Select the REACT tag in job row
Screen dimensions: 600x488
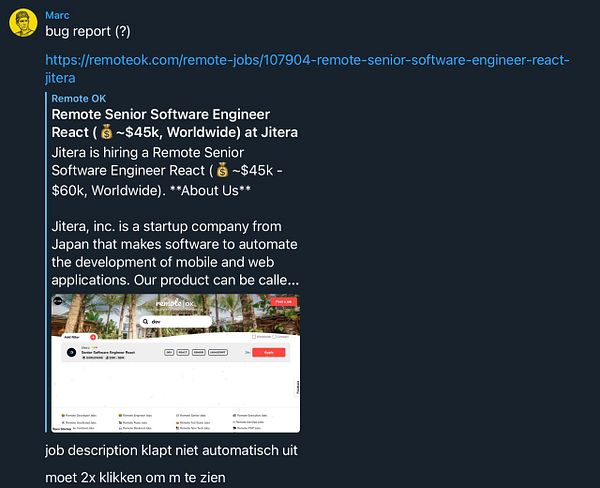pyautogui.click(x=183, y=353)
